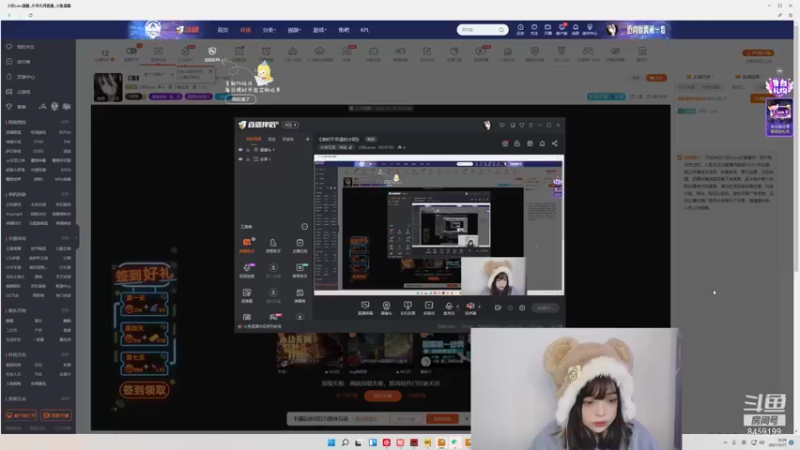This screenshot has width=800, height=450.
Task: Click the orange reload button below error message
Action: coord(383,395)
